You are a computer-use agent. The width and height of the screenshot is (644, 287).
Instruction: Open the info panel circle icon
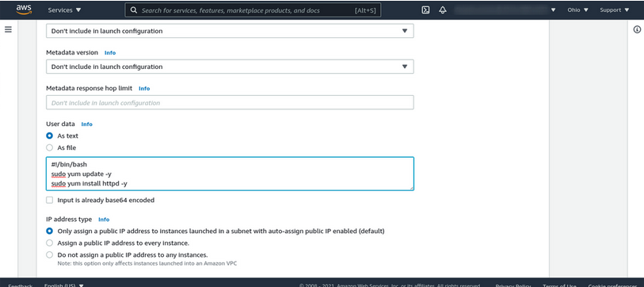(637, 29)
